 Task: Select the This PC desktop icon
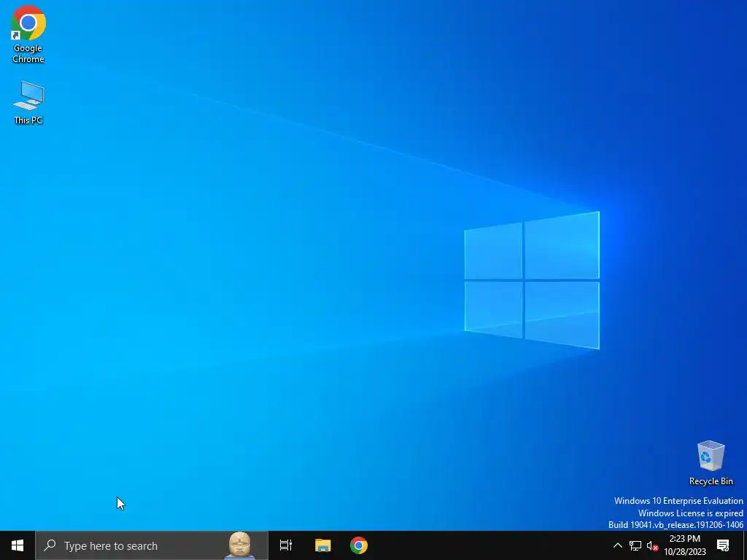[x=28, y=103]
